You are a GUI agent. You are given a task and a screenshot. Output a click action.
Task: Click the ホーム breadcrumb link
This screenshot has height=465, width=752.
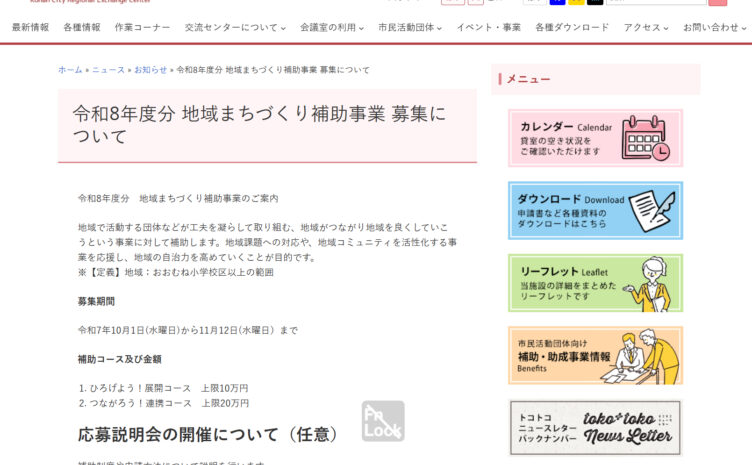point(70,70)
